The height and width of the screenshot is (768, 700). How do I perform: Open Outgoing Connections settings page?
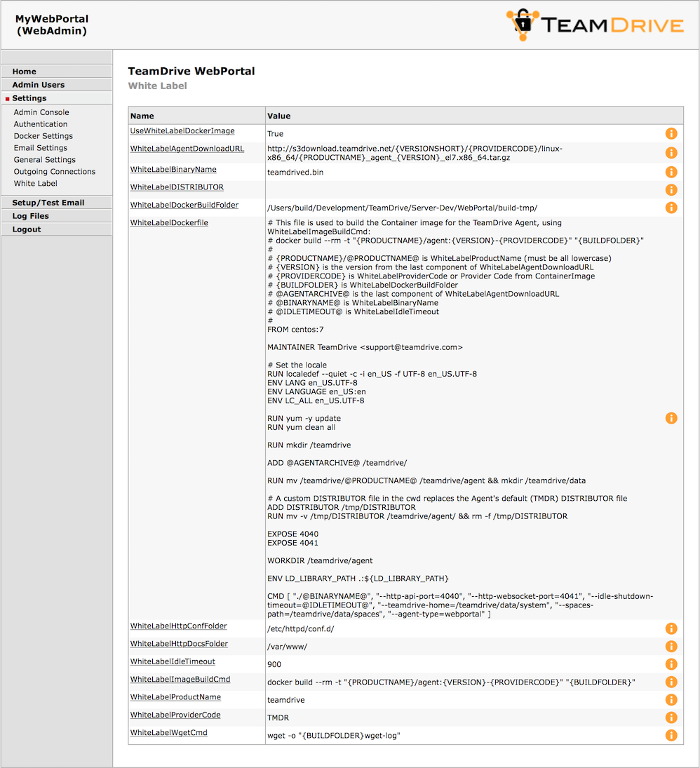(x=55, y=171)
